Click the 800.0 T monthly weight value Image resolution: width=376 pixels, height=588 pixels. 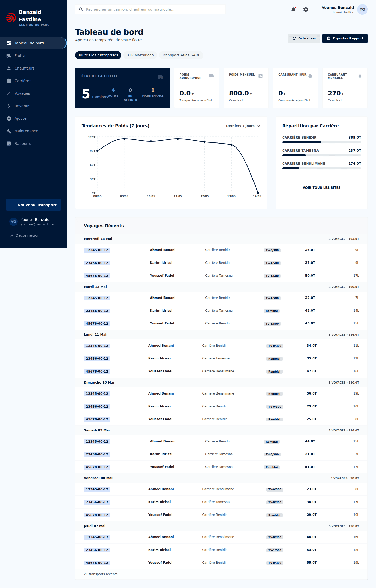pos(240,93)
